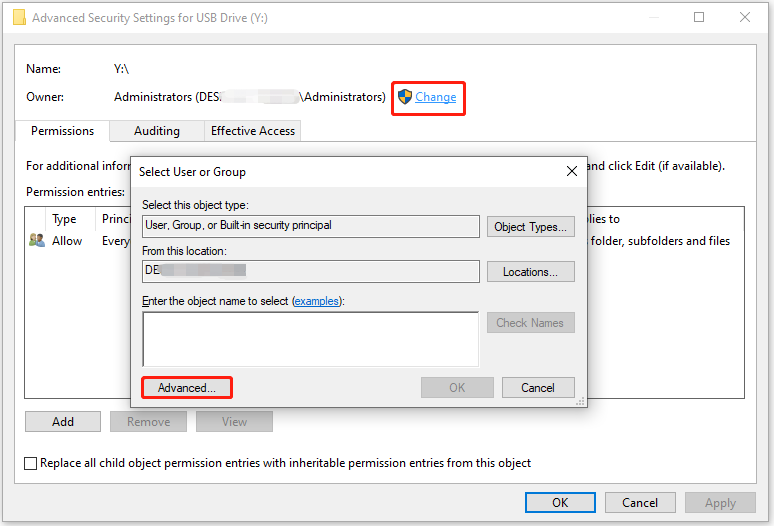Open Advanced user search options
This screenshot has height=526, width=774.
pos(187,388)
